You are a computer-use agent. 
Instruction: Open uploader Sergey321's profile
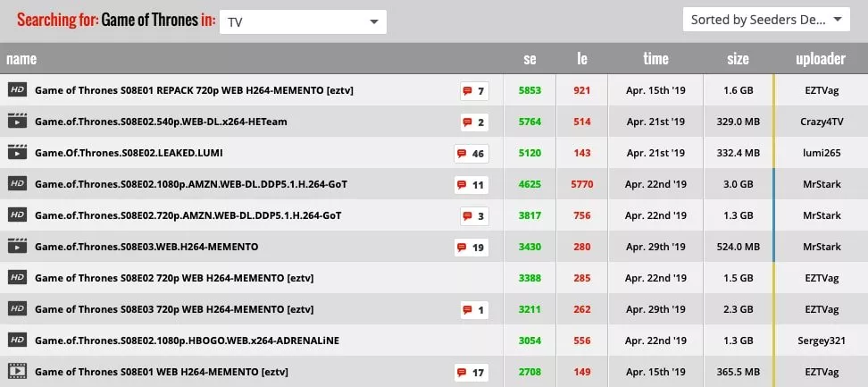820,341
